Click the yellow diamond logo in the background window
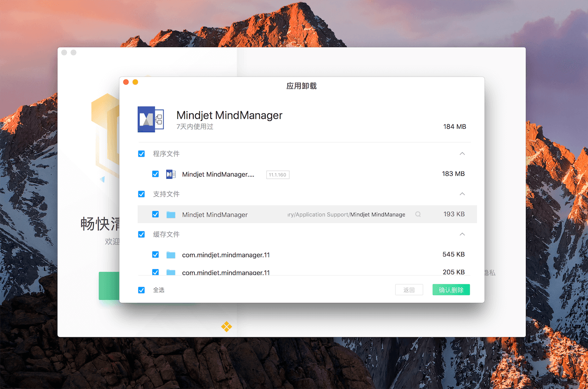This screenshot has height=389, width=588. tap(227, 327)
